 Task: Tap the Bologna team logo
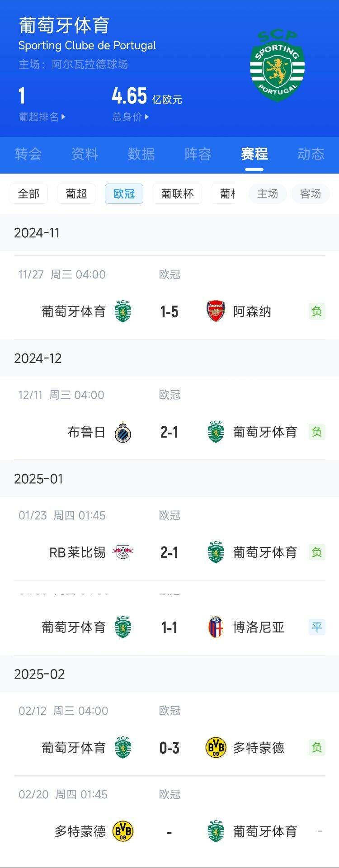click(216, 627)
